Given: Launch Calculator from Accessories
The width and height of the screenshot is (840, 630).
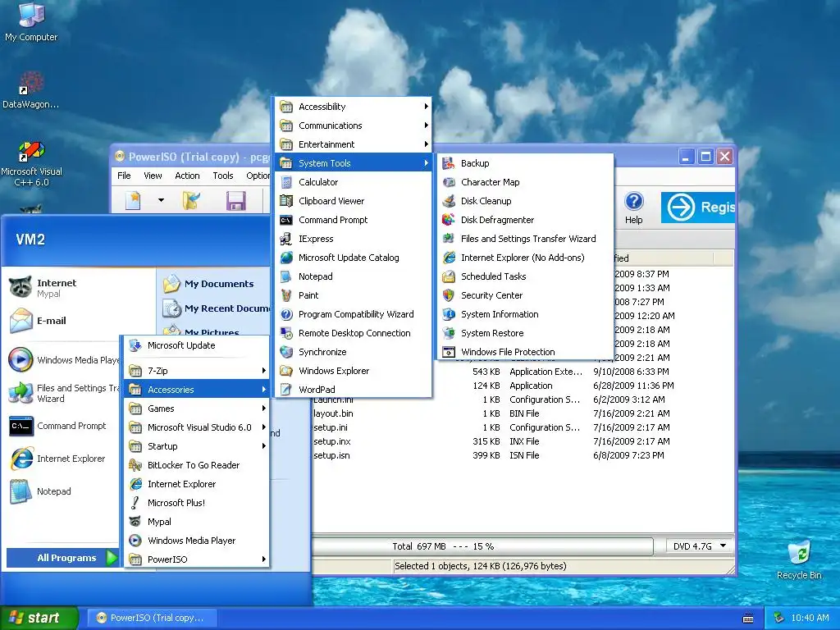Looking at the screenshot, I should pos(353,182).
